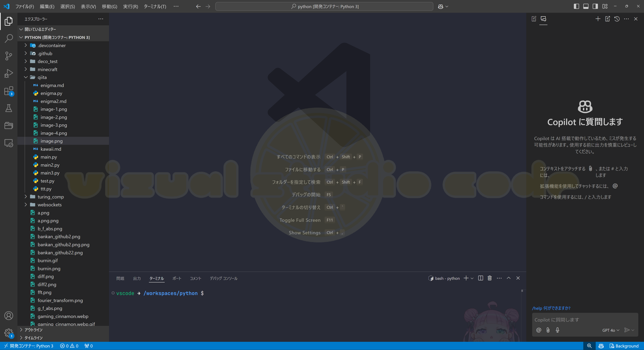The image size is (644, 350).
Task: Open the 表示(V) menu
Action: coord(88,7)
